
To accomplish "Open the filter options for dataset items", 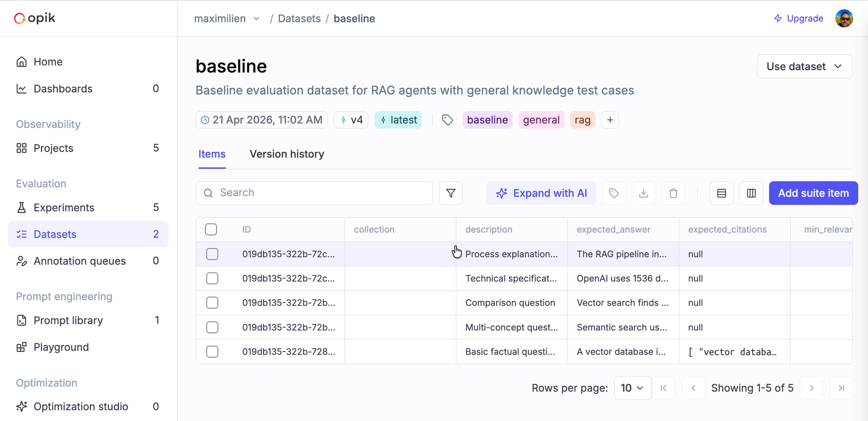I will click(x=451, y=193).
